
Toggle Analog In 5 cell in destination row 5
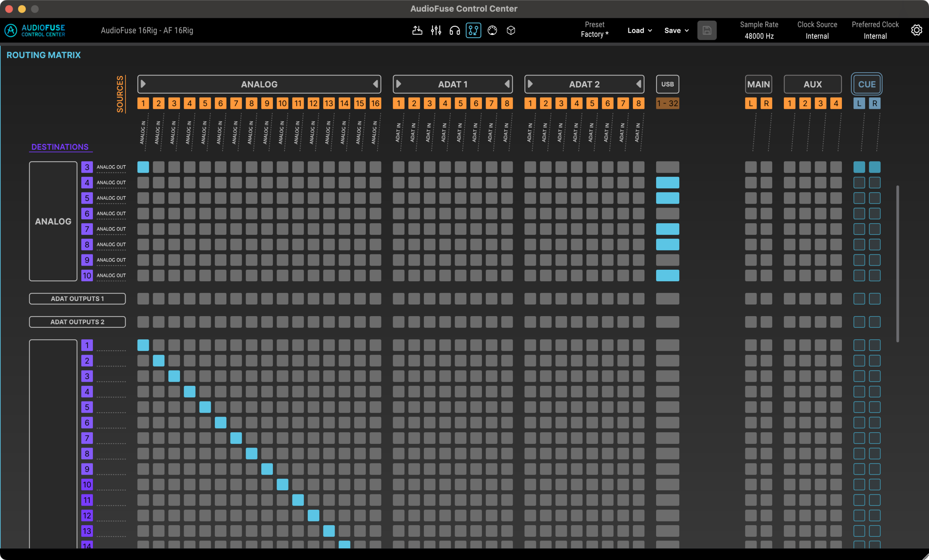205,407
